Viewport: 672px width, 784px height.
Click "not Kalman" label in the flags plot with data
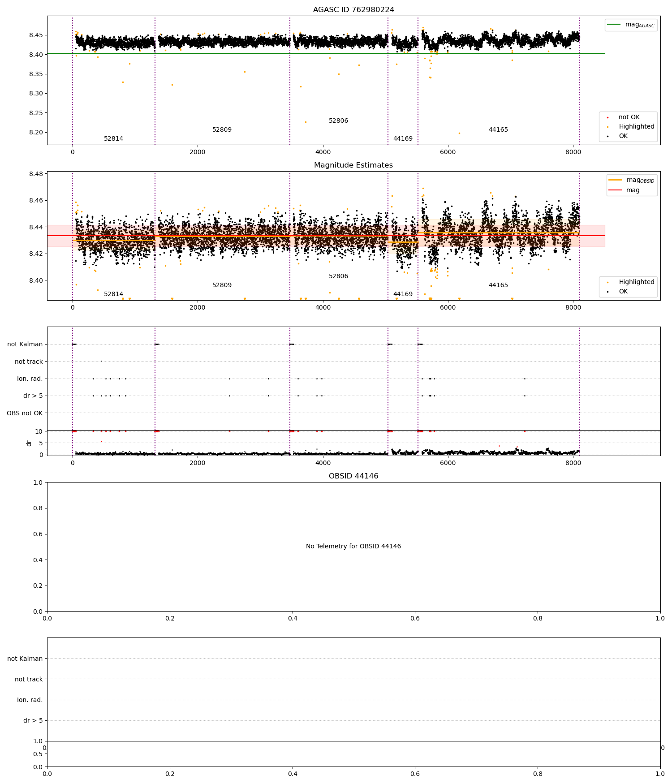click(x=25, y=345)
